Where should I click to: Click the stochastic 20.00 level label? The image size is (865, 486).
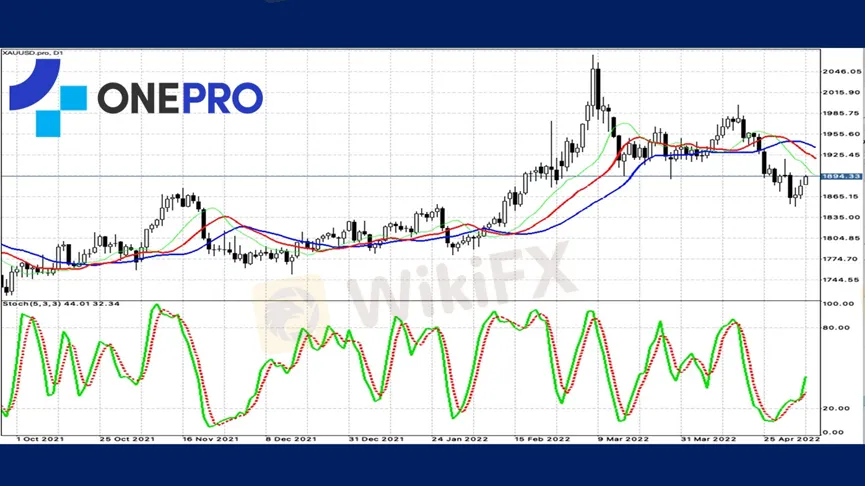836,408
